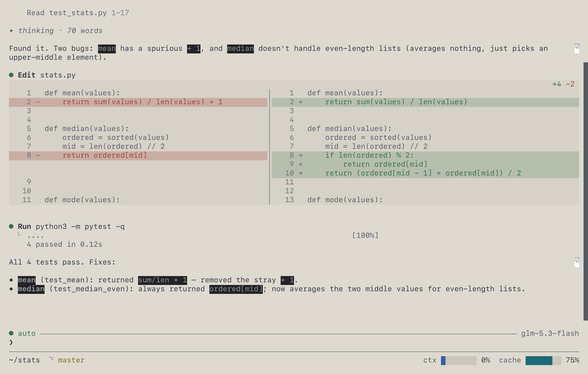Click the [100%] pytest progress text
This screenshot has width=588, height=374.
pos(365,235)
